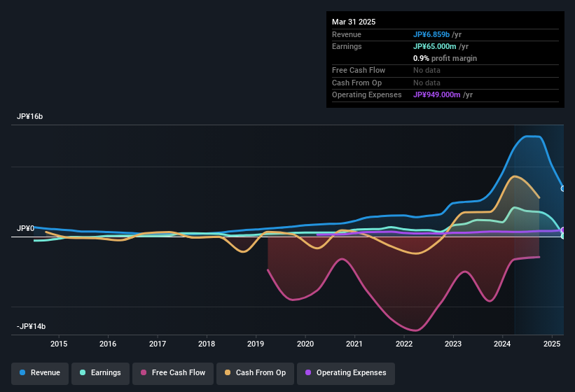The height and width of the screenshot is (392, 575).
Task: Click the 2025 x-axis label
Action: [x=552, y=344]
